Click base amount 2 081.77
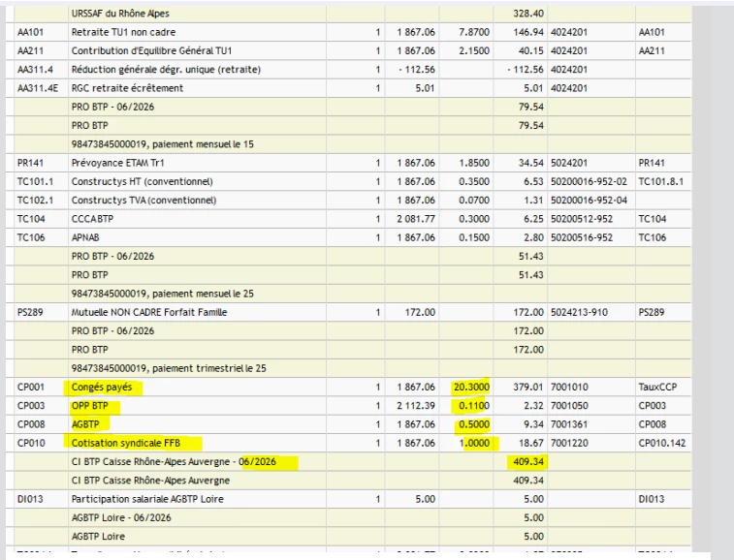 click(416, 219)
